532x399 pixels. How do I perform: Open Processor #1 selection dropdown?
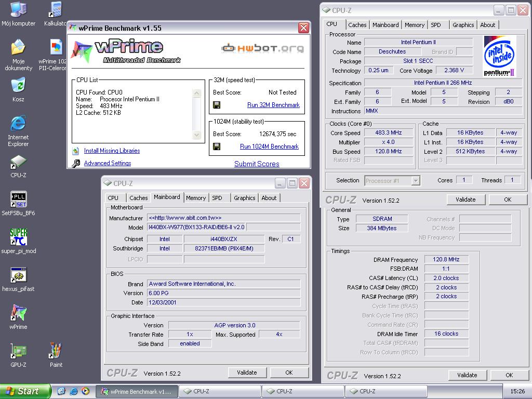[x=393, y=180]
